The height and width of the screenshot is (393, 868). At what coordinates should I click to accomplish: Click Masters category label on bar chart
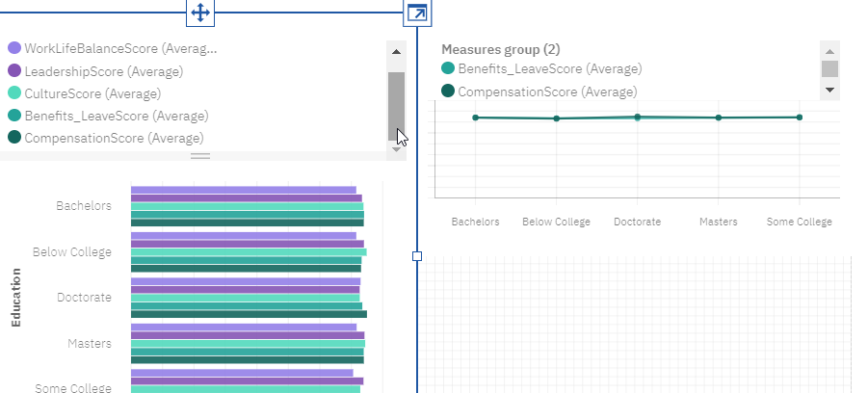click(90, 343)
